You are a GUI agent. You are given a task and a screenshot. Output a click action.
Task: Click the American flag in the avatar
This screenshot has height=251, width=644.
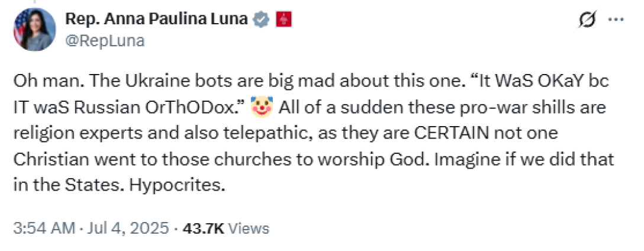pyautogui.click(x=18, y=25)
